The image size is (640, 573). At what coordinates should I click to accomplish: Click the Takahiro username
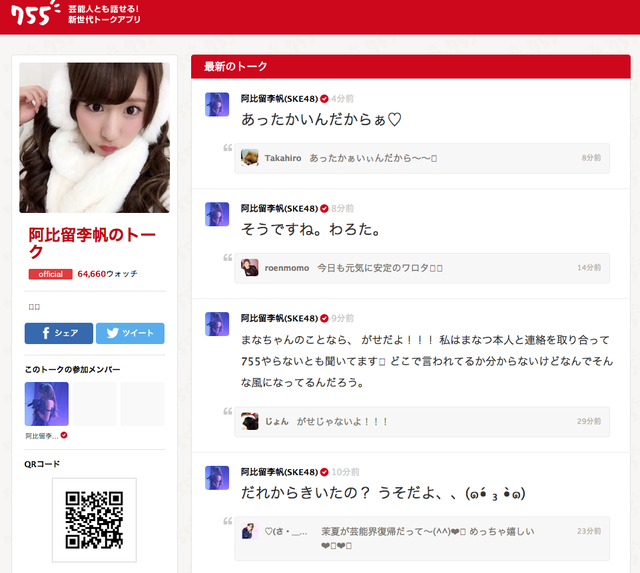point(283,158)
